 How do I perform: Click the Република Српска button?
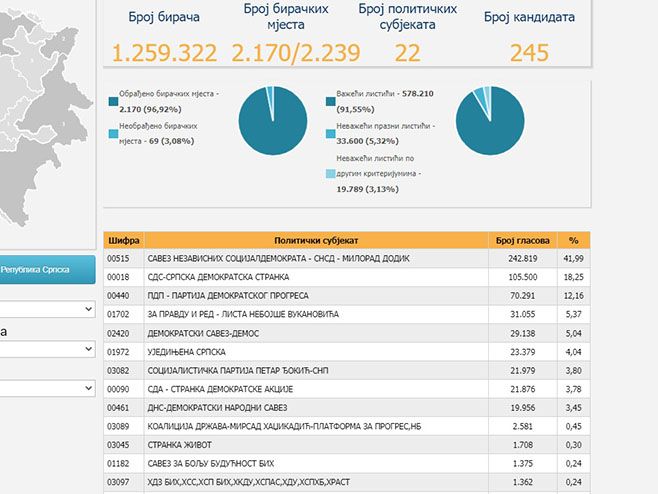46,269
